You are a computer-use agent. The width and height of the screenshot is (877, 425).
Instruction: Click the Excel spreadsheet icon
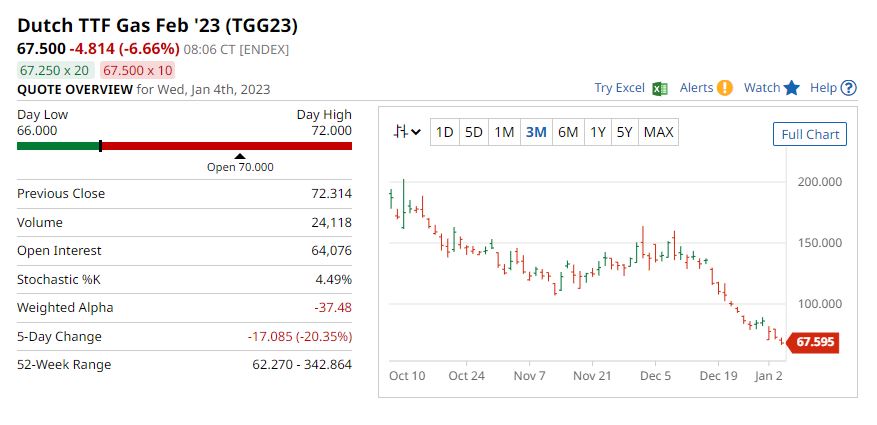(660, 88)
